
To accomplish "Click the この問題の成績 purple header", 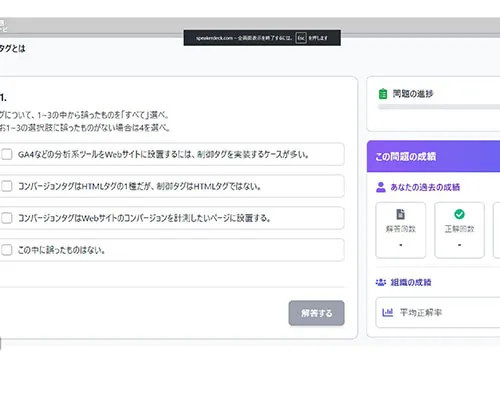I will pyautogui.click(x=433, y=156).
